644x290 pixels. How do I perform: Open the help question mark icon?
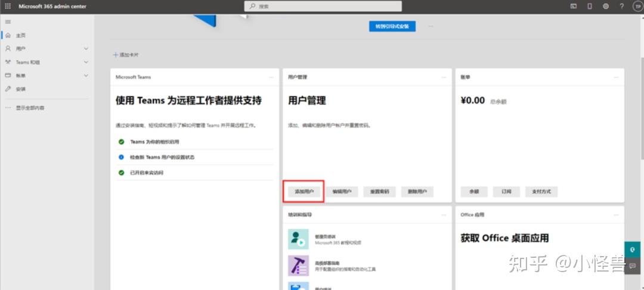coord(622,6)
